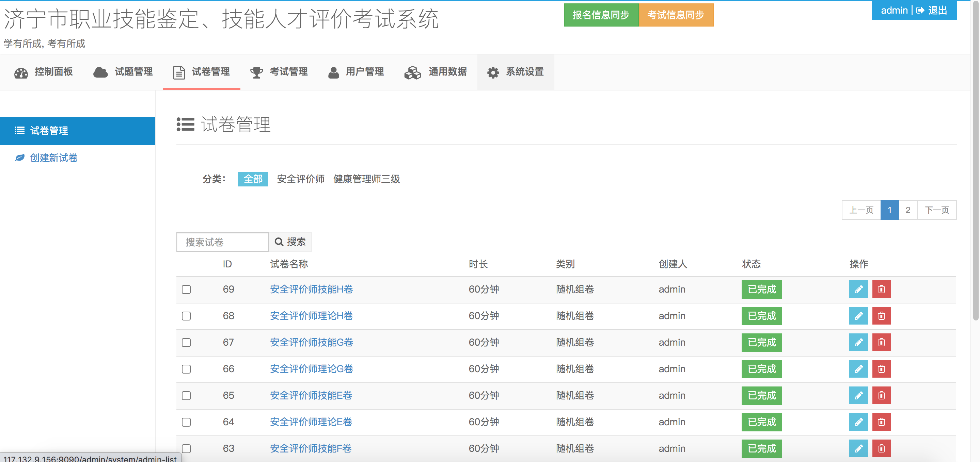
Task: Open paper 安全评价师理论H卷
Action: (311, 316)
